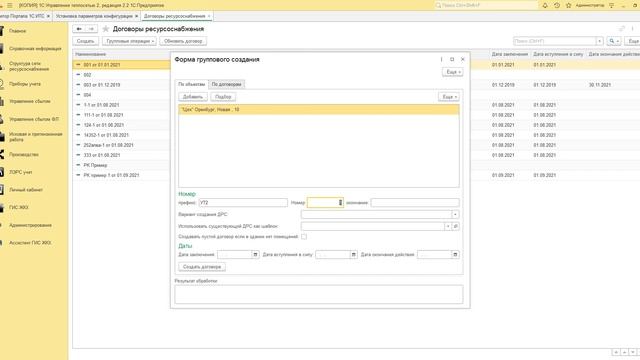
Task: Click the stepper in Номер field
Action: tap(340, 202)
